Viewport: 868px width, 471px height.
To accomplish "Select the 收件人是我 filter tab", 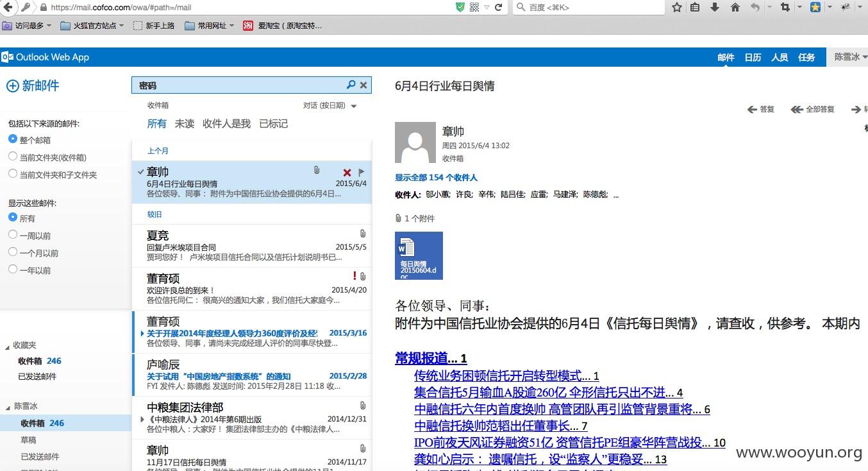I will point(226,123).
